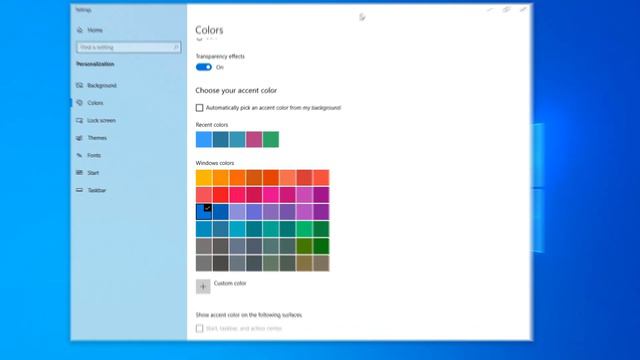The height and width of the screenshot is (360, 640).
Task: Check Automatically pick an accent color from background
Action: pyautogui.click(x=199, y=108)
